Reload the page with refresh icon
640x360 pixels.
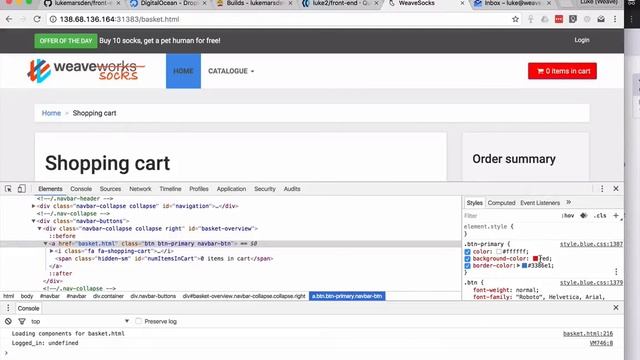pyautogui.click(x=37, y=19)
